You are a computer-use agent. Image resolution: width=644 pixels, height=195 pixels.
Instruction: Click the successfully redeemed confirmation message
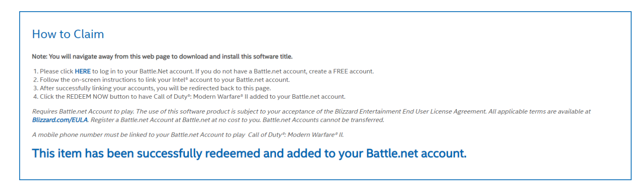coord(249,154)
